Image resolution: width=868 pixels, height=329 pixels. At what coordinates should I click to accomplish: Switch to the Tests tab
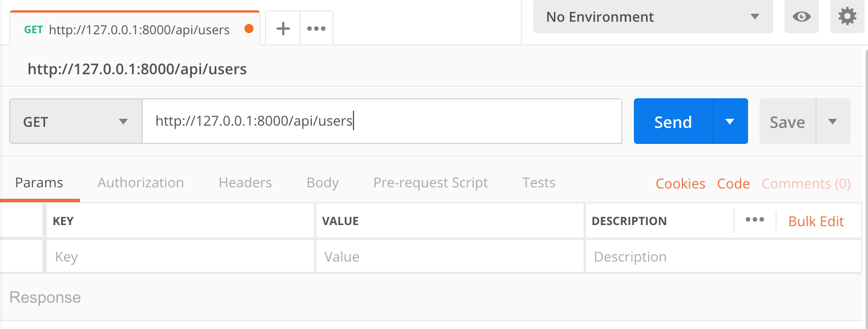[538, 182]
